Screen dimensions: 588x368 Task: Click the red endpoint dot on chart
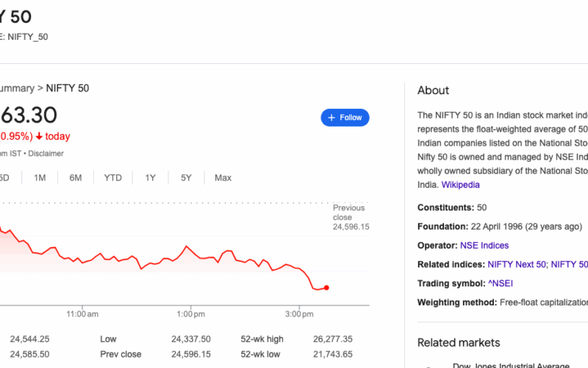tap(326, 288)
